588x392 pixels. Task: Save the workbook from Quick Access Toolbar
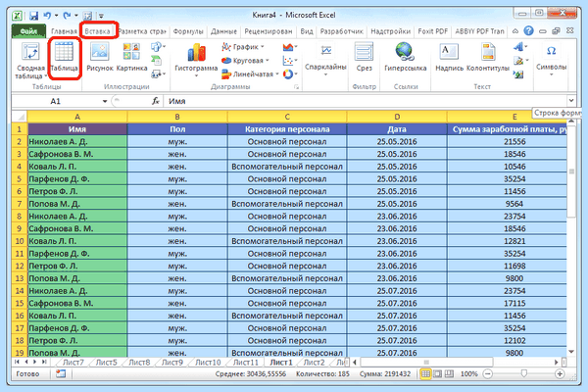[x=33, y=16]
